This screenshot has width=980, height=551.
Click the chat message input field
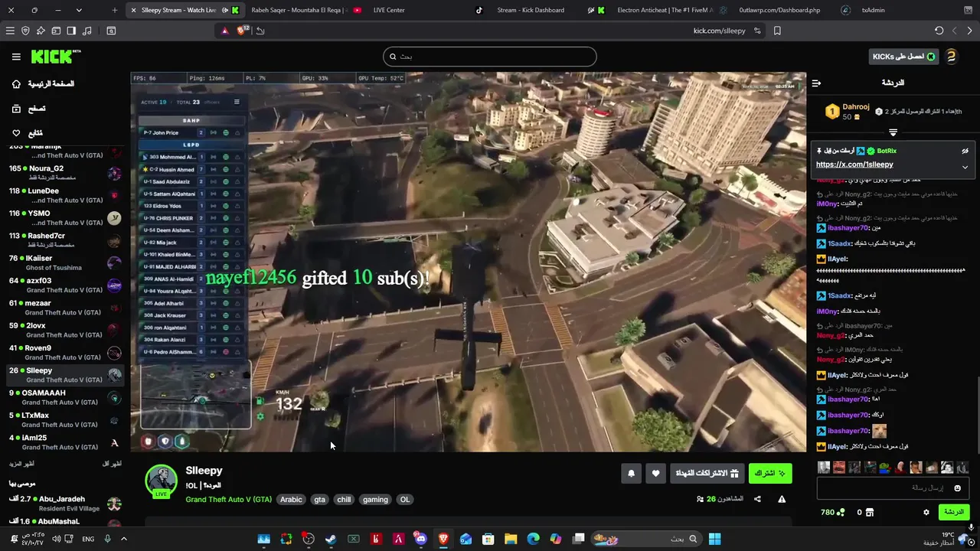(x=893, y=487)
